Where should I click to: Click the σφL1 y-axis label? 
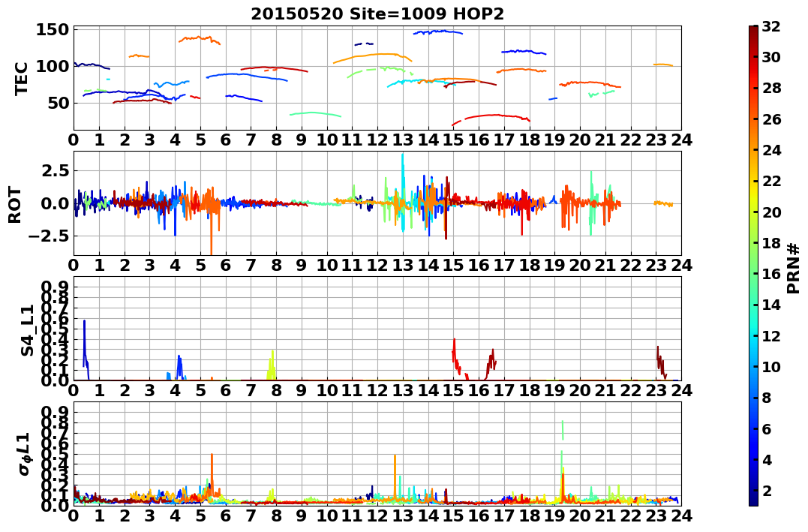click(x=25, y=454)
